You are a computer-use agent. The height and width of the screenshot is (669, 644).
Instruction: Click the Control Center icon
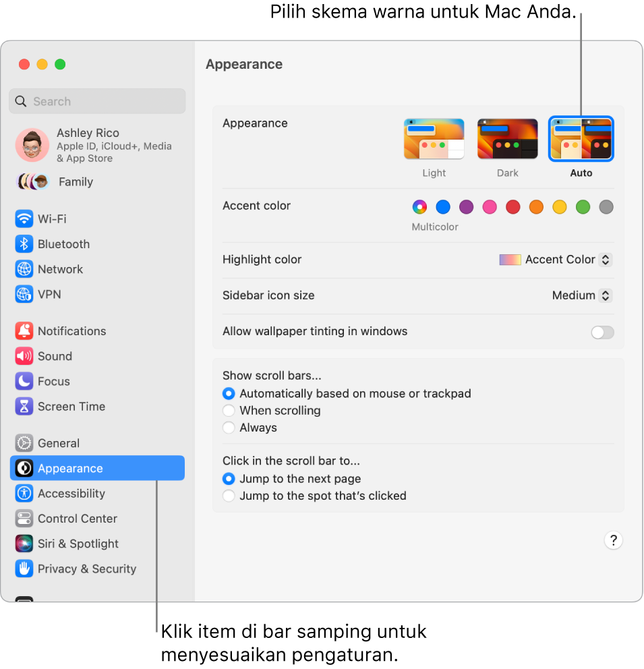[x=24, y=519]
